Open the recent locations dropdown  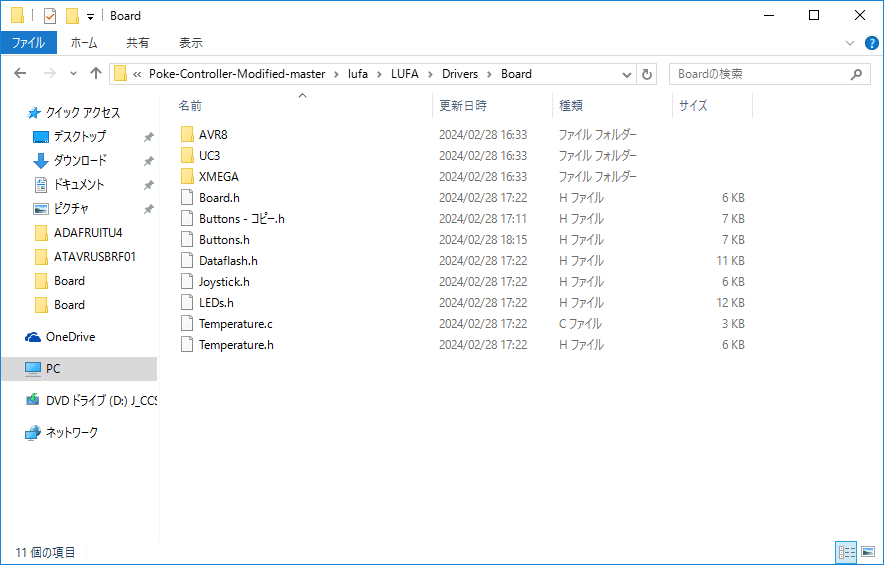click(73, 74)
